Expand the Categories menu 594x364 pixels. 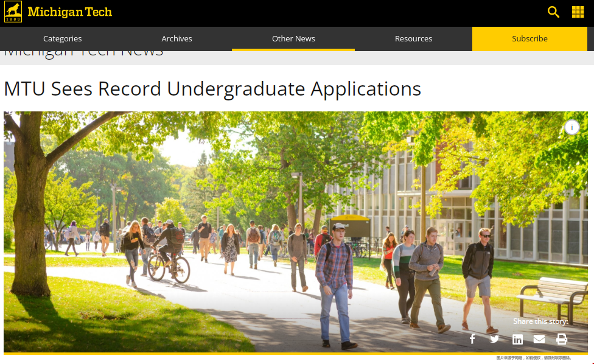pyautogui.click(x=62, y=38)
